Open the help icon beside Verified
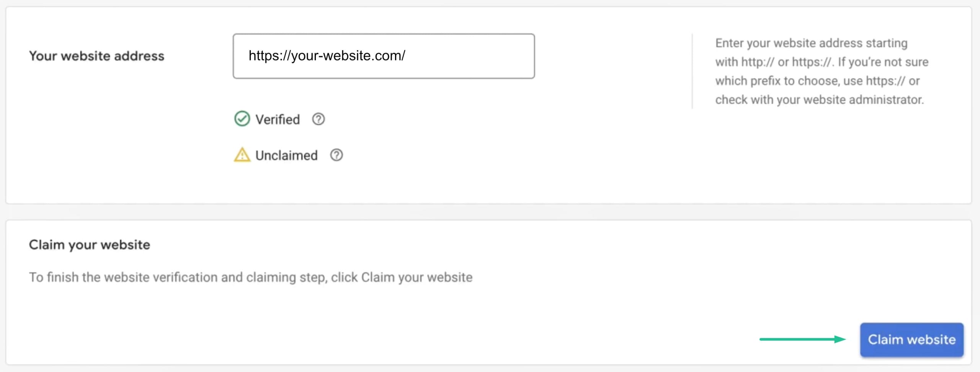980x372 pixels. point(318,119)
